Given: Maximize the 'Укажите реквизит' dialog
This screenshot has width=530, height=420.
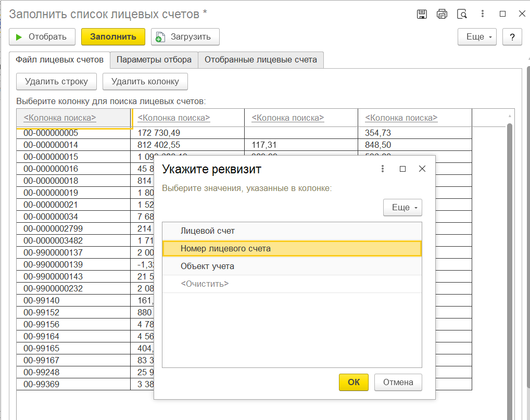Looking at the screenshot, I should click(402, 169).
